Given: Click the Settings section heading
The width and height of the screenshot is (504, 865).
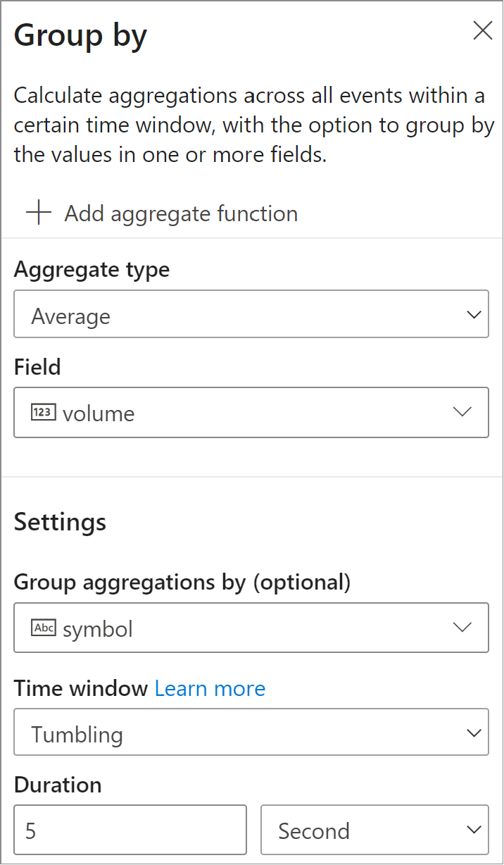Looking at the screenshot, I should click(60, 522).
